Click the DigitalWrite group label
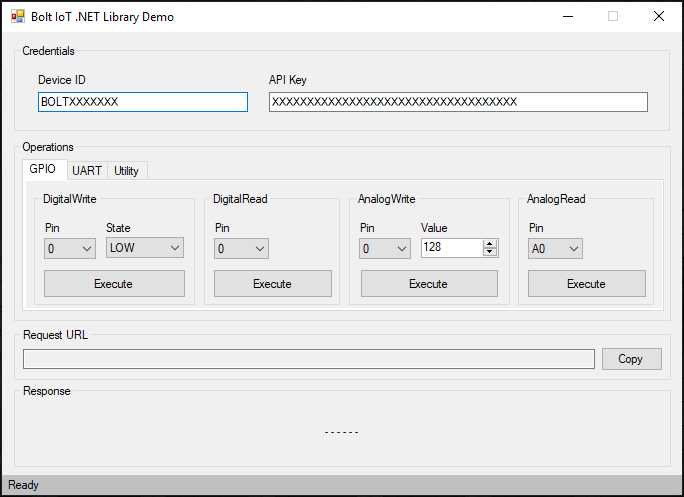This screenshot has width=684, height=497. pyautogui.click(x=70, y=199)
